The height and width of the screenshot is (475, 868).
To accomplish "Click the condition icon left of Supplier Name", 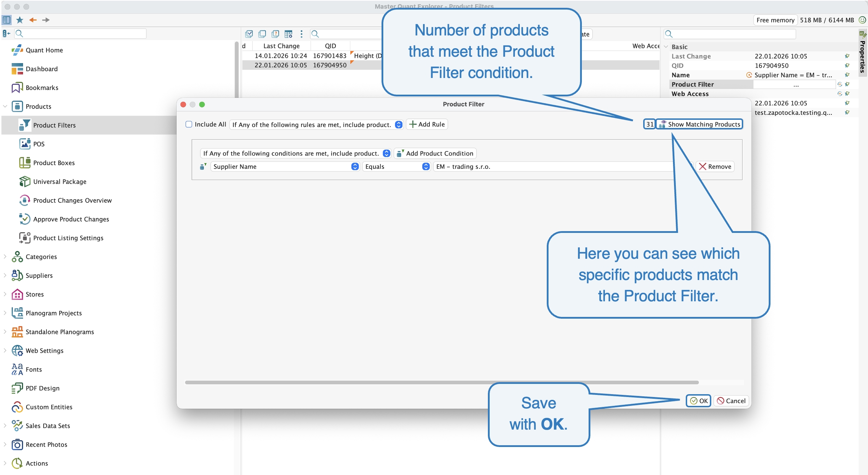I will coord(203,166).
